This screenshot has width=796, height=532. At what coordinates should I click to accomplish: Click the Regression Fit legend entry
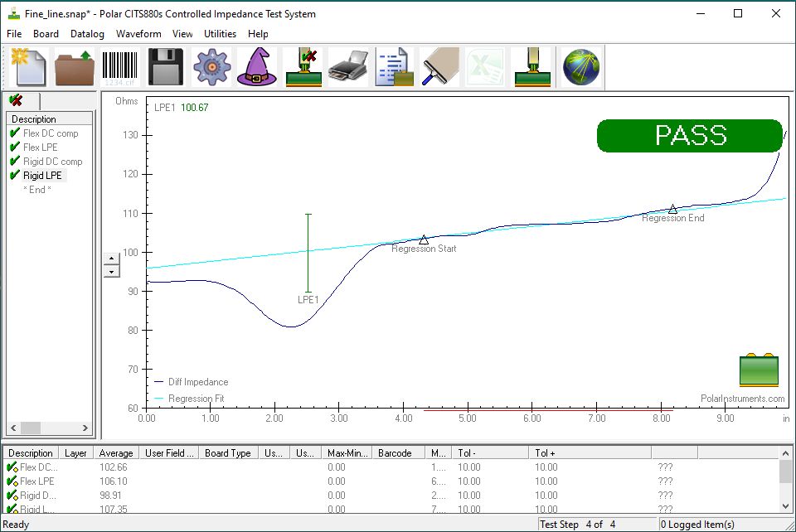pos(189,399)
